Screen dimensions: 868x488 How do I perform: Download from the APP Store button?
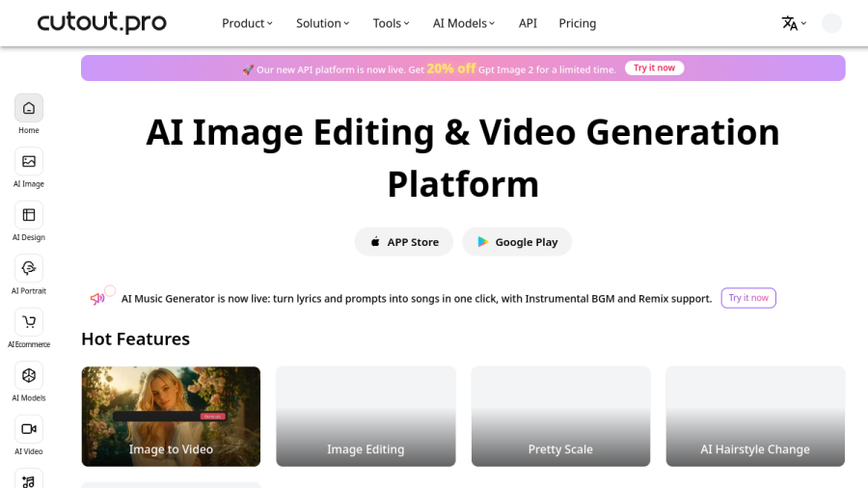click(404, 242)
